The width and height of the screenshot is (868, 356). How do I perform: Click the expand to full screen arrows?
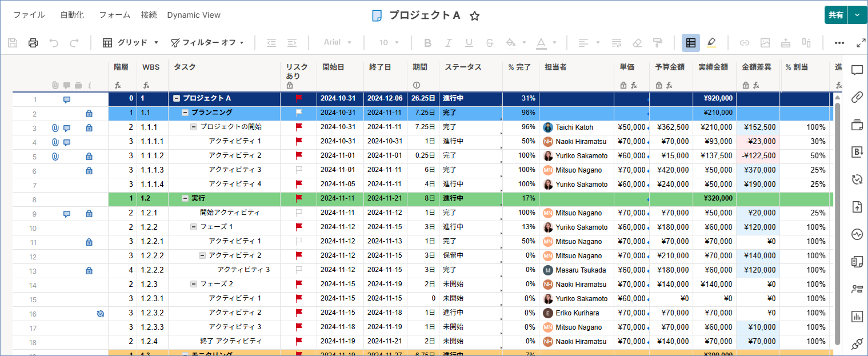(x=861, y=43)
